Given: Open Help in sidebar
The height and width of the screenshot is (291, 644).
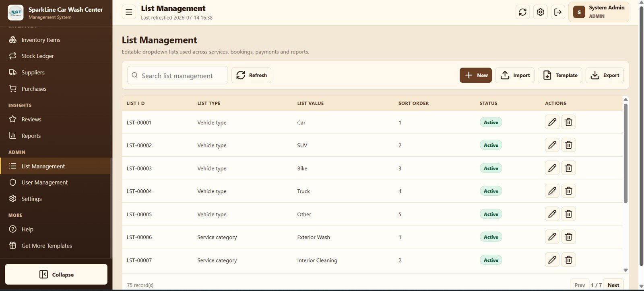Looking at the screenshot, I should tap(55, 229).
